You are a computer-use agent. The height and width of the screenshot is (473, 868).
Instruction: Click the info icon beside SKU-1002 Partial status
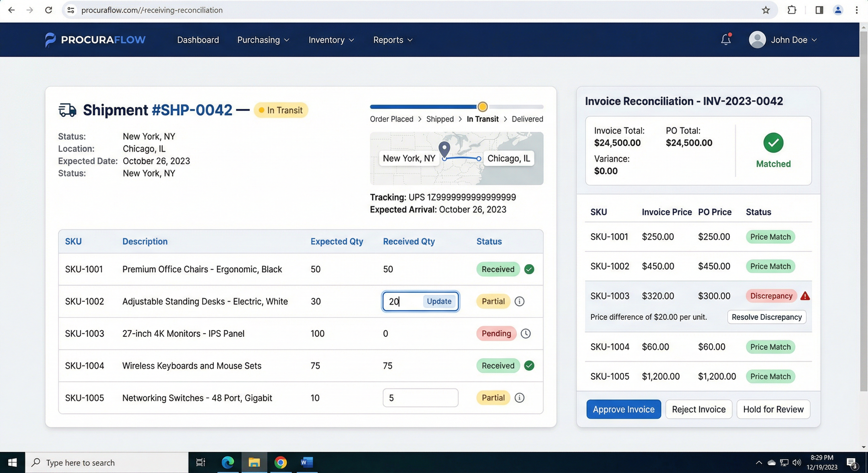pos(519,301)
